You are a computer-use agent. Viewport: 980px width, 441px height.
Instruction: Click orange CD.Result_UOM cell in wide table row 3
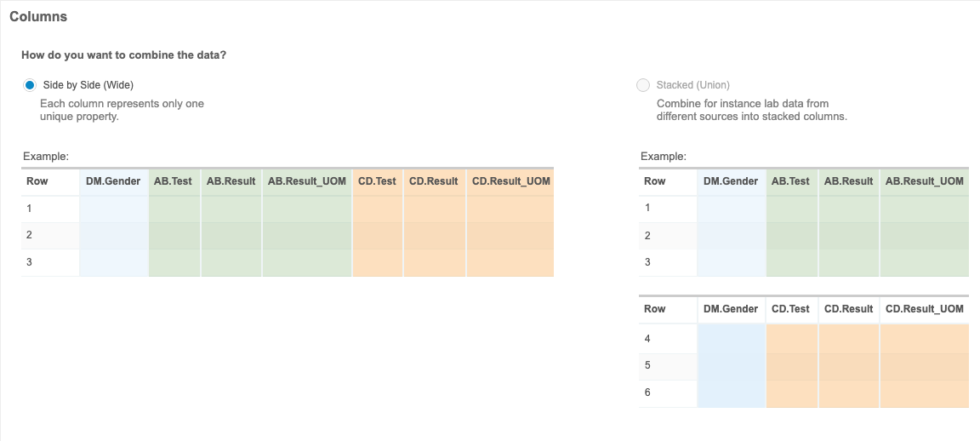coord(510,263)
